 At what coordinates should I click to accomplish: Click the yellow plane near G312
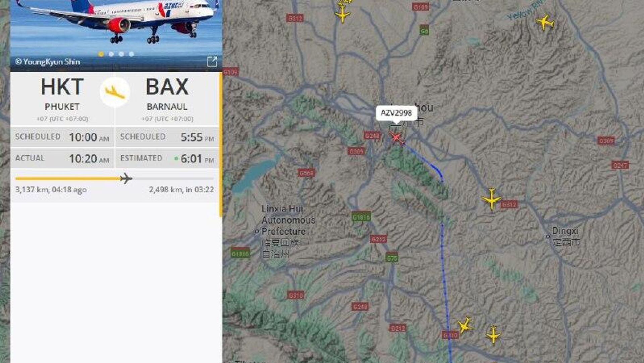491,199
